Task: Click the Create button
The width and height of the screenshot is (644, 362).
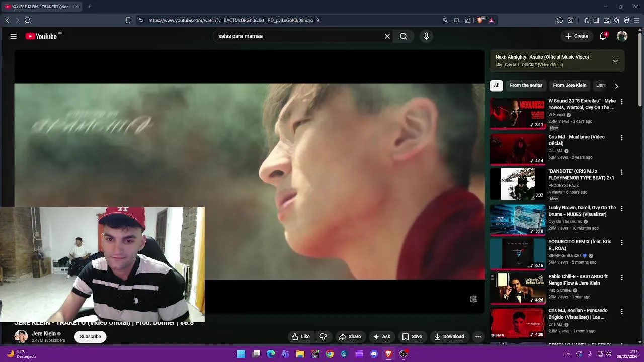Action: point(576,36)
